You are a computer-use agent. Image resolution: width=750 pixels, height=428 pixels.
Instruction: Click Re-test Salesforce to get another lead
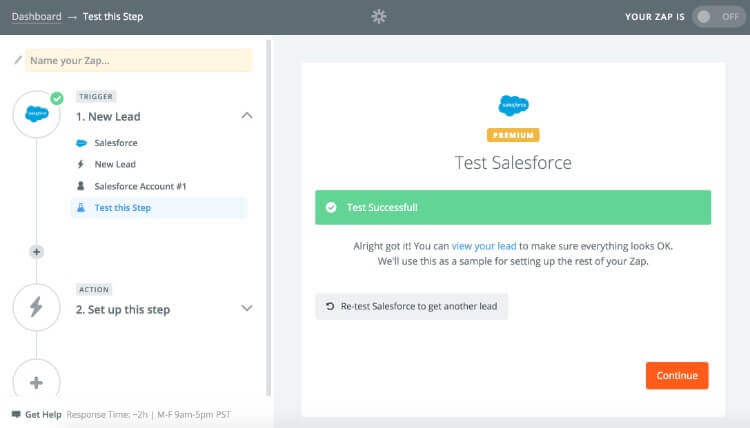[x=411, y=306]
